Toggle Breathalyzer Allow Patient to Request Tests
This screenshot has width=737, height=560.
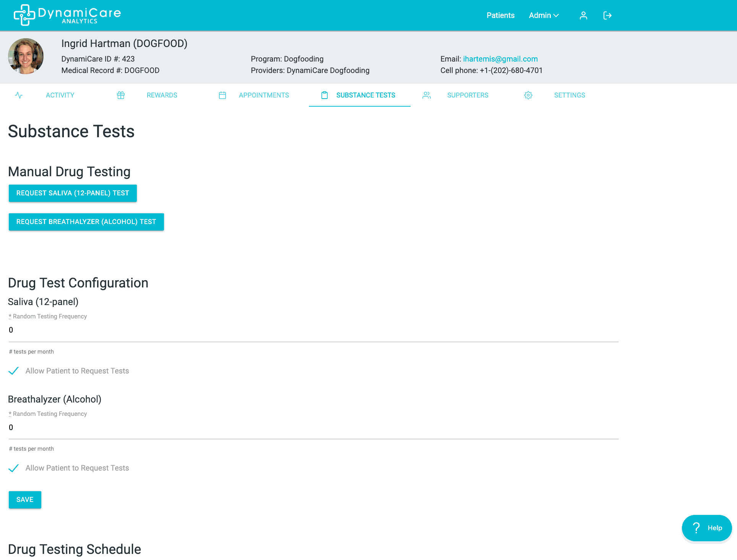pos(13,468)
